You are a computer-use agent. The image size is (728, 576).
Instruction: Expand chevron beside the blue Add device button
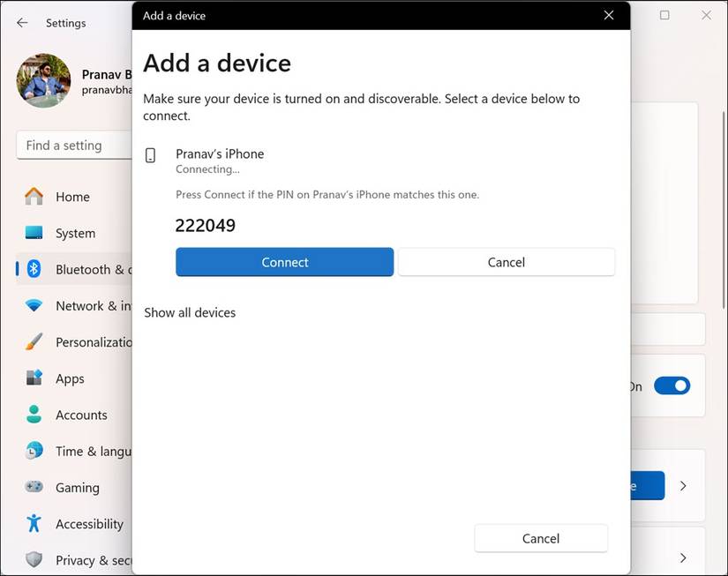[683, 486]
